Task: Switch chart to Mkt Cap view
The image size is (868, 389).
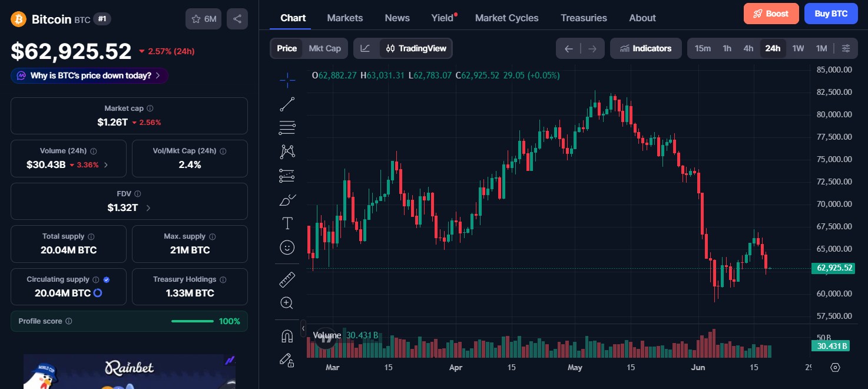Action: pos(325,48)
